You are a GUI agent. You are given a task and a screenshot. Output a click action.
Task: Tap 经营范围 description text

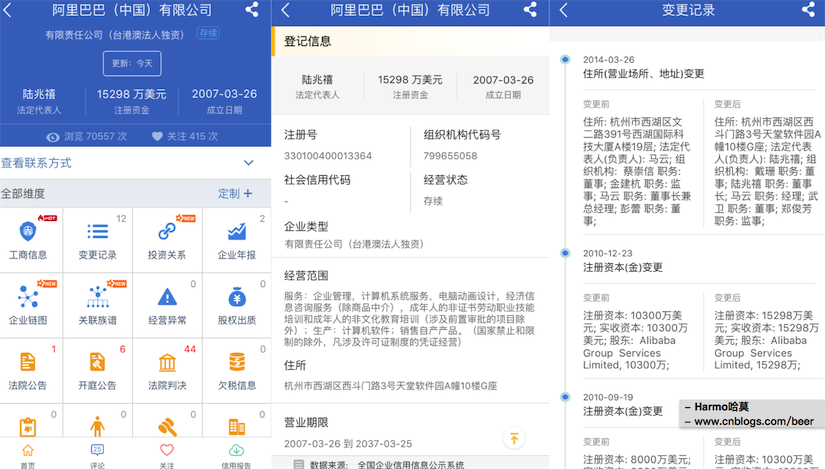[409, 319]
